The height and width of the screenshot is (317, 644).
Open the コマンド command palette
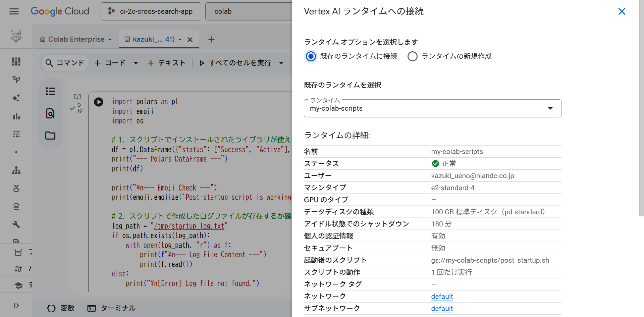65,63
